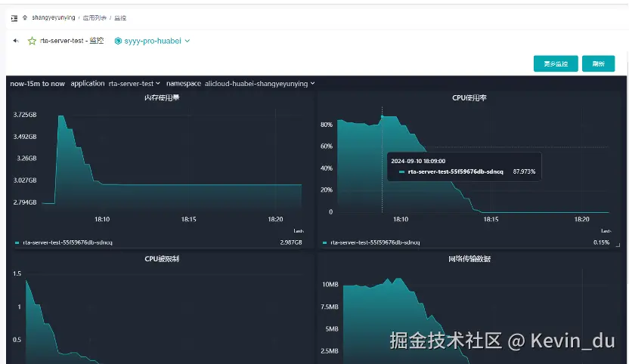Screen dimensions: 629x364
Task: Open the syyy-pro-huabei cluster dropdown
Action: tap(153, 41)
